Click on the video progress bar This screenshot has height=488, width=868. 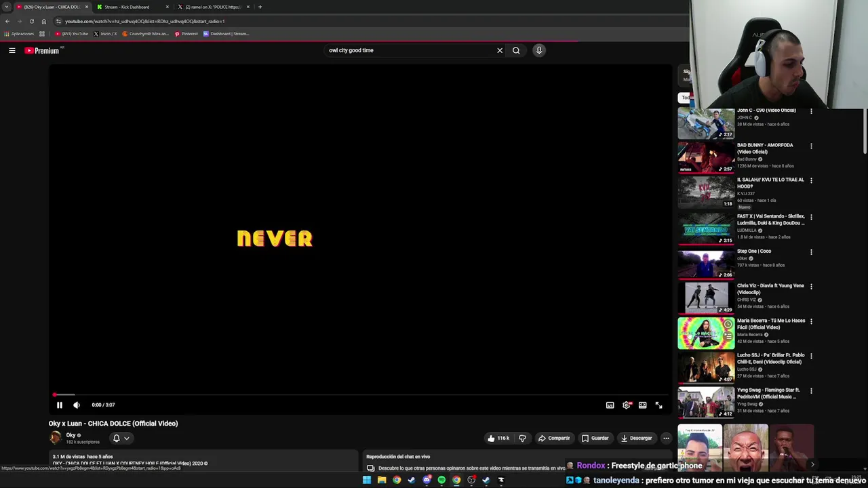(x=360, y=394)
